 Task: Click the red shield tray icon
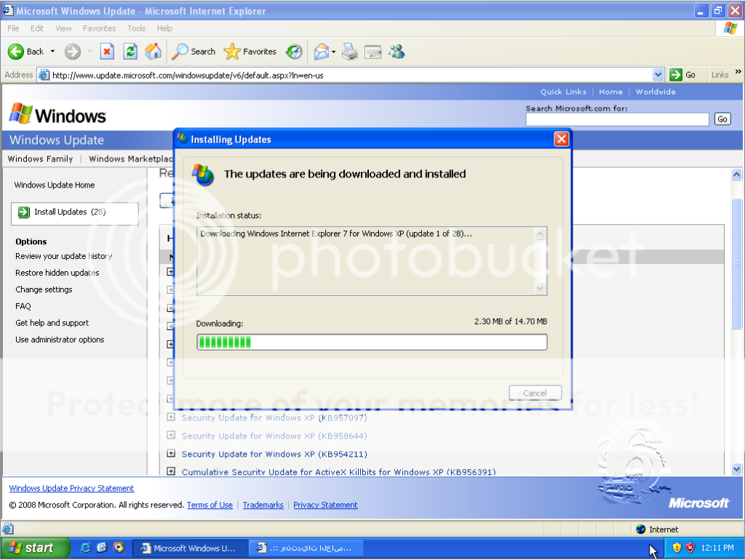690,548
